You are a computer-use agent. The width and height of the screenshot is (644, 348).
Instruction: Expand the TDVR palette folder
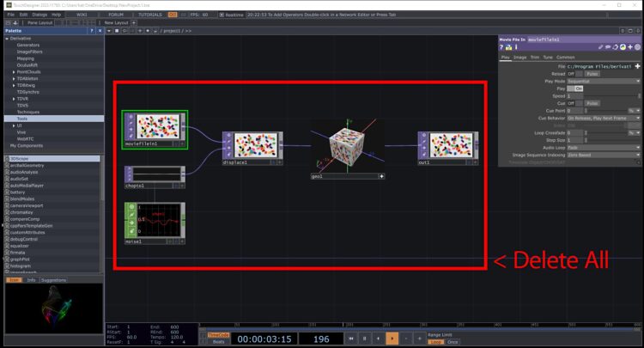click(14, 99)
